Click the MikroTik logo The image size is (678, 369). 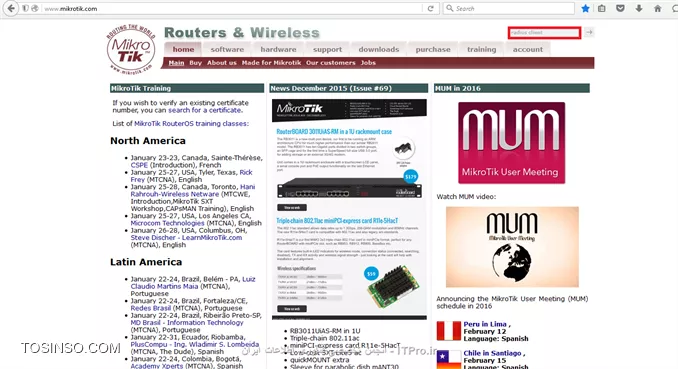tap(131, 49)
